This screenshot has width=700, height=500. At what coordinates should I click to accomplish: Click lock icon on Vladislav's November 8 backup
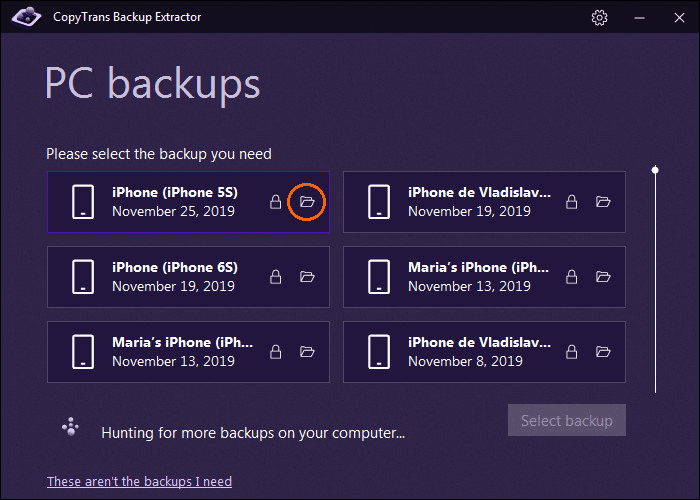571,352
